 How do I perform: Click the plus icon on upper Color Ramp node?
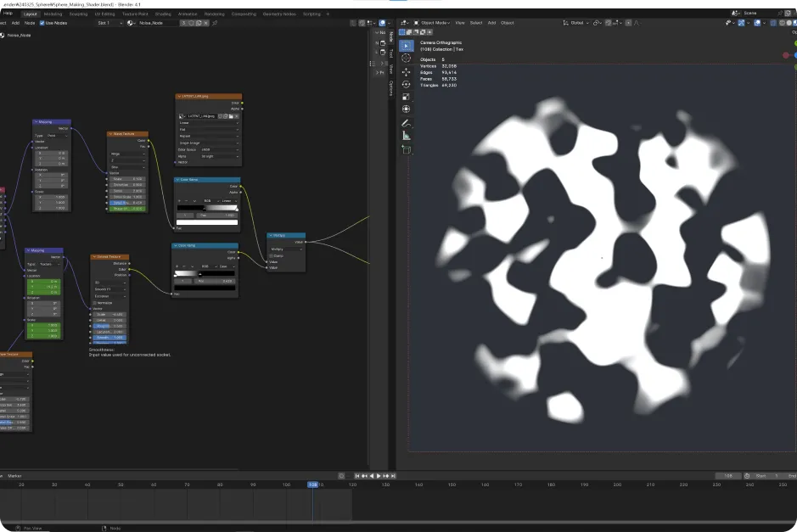click(x=179, y=201)
